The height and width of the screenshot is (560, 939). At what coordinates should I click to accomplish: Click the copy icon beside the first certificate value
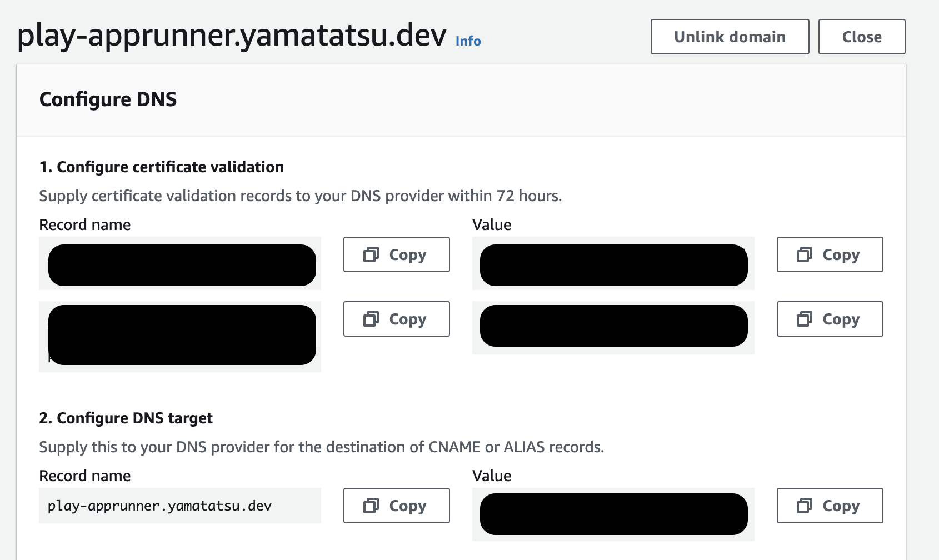[x=806, y=254]
